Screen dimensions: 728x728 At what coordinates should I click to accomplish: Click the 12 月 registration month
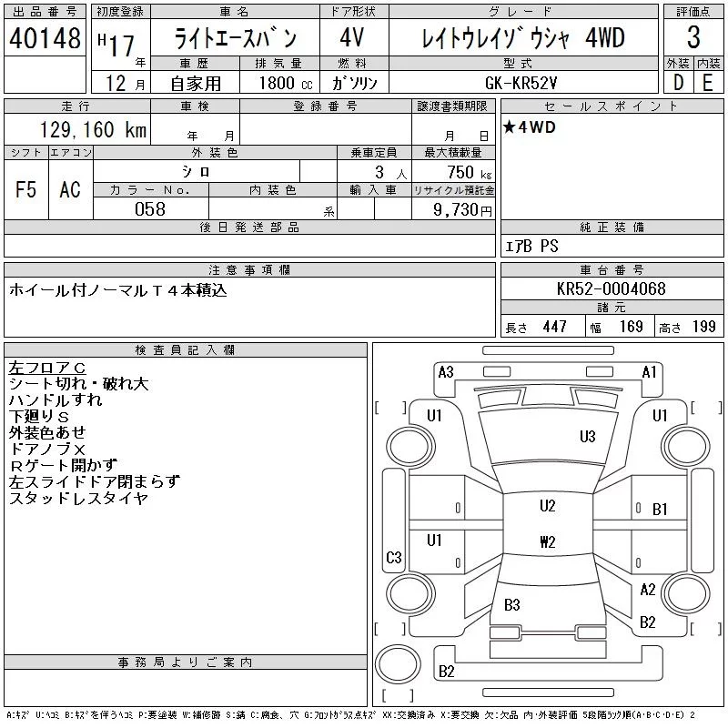[125, 83]
